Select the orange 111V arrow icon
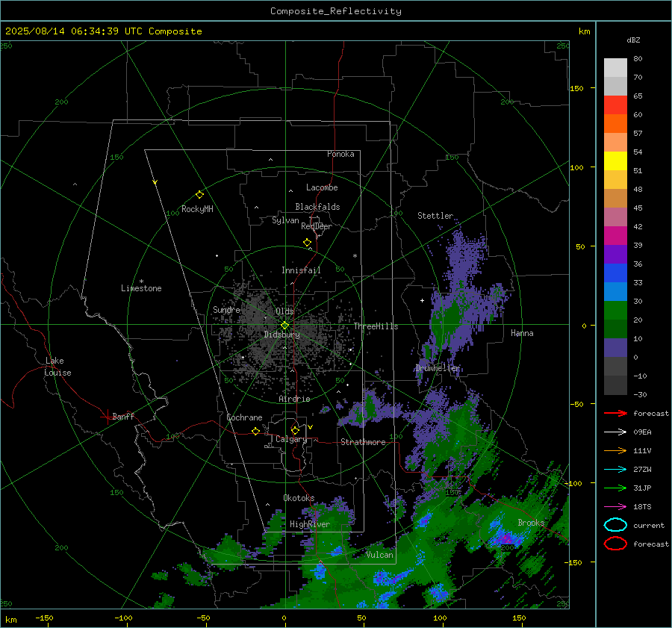 615,450
